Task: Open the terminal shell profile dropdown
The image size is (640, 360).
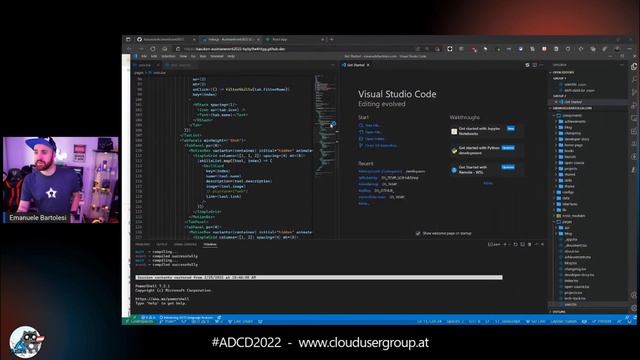Action: (509, 244)
